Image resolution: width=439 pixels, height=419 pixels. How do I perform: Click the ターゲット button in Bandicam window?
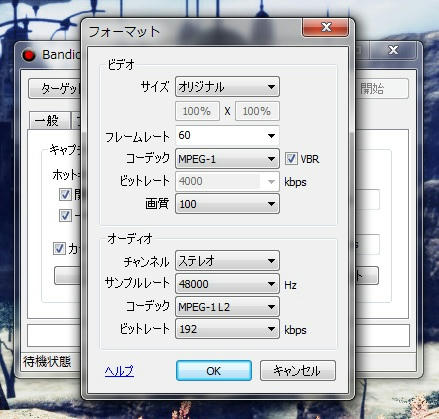[55, 89]
